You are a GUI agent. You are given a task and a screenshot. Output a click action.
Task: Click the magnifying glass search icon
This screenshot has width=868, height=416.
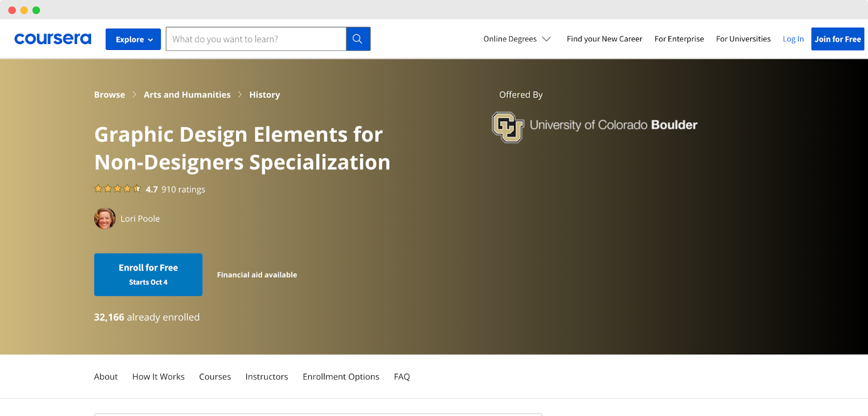click(x=358, y=39)
